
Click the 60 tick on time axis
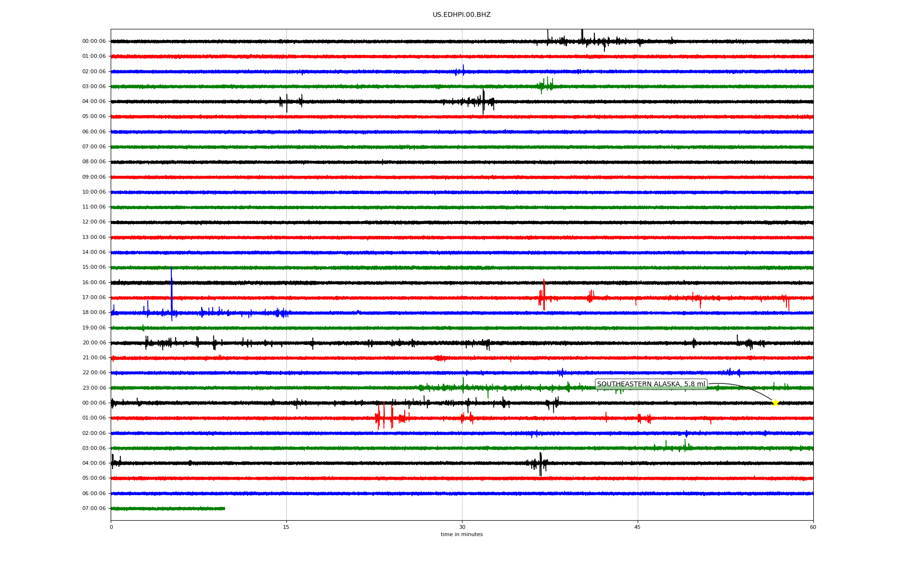(x=813, y=527)
